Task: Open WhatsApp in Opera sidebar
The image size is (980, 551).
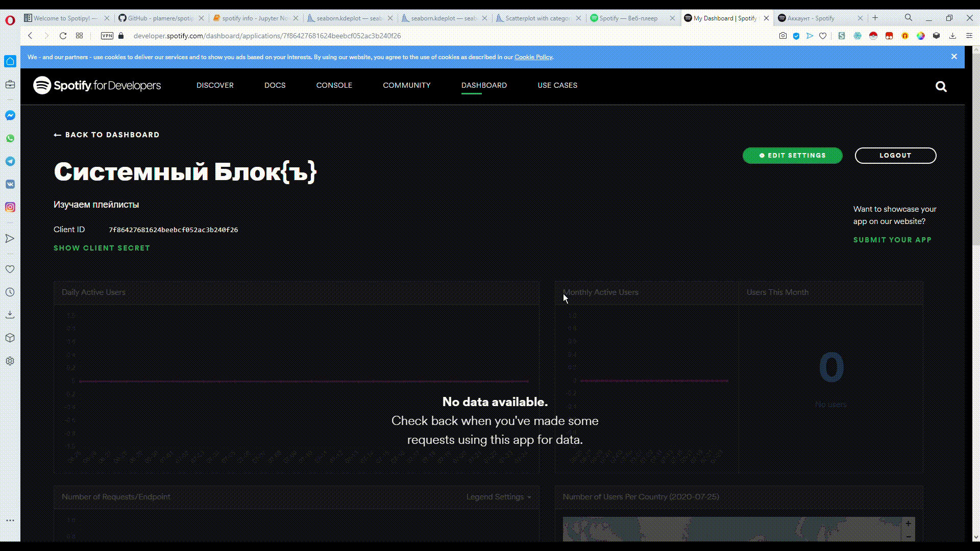Action: [10, 139]
